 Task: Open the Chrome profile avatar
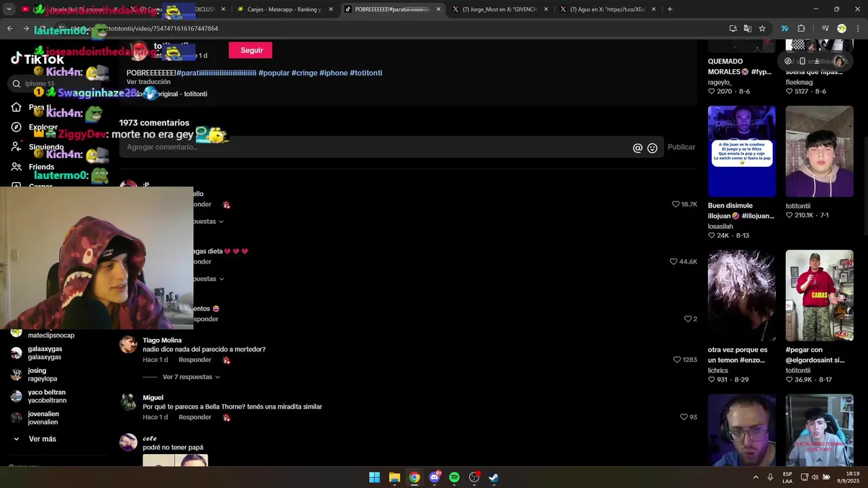click(842, 28)
